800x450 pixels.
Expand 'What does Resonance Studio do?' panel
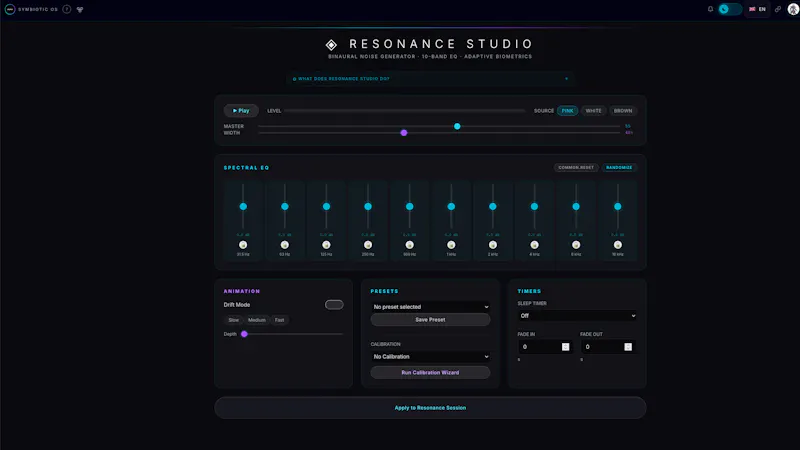(x=430, y=79)
